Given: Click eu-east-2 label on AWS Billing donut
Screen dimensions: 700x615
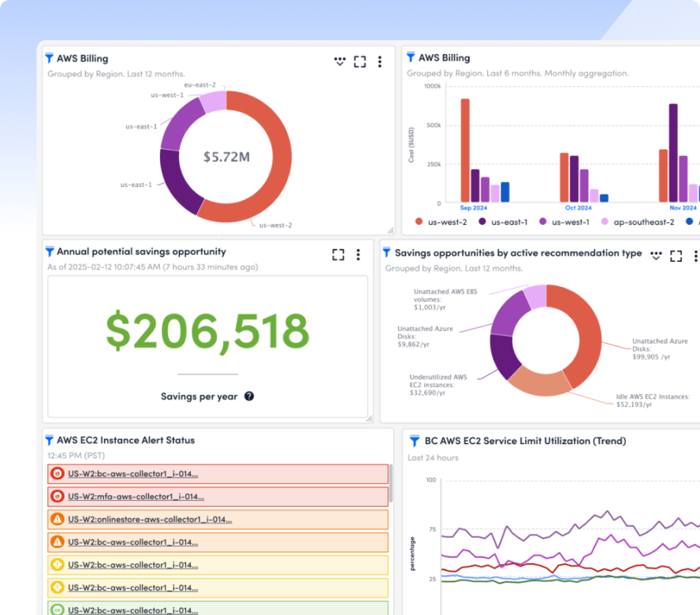Looking at the screenshot, I should coord(200,85).
